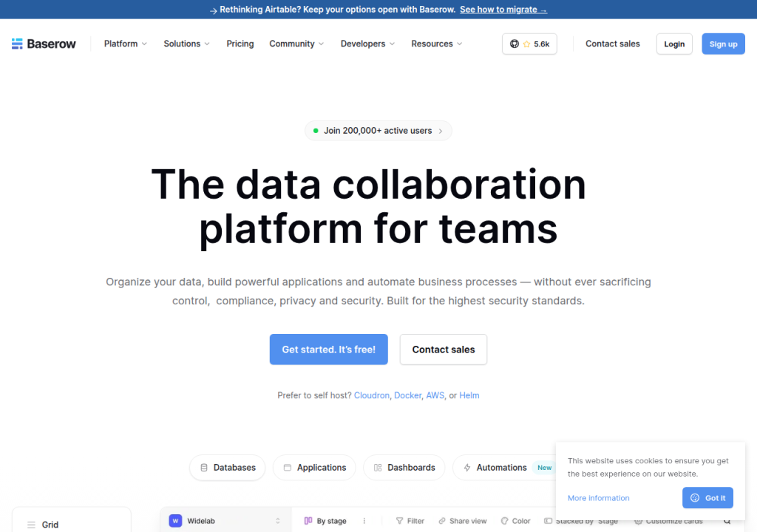Click the Filter funnel icon
Image resolution: width=757 pixels, height=532 pixels.
[399, 521]
